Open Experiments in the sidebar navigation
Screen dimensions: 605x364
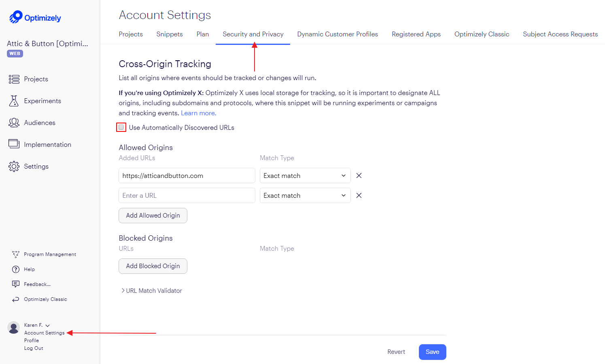click(42, 101)
